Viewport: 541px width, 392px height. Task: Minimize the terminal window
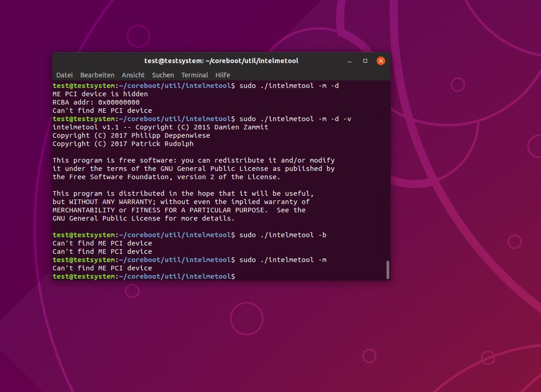pos(350,61)
